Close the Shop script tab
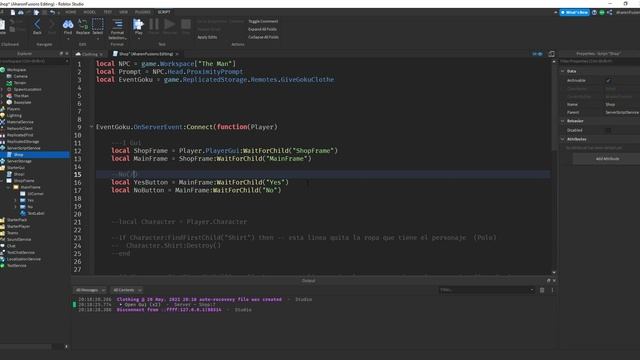Viewport: 640px width, 360px height. [x=177, y=54]
